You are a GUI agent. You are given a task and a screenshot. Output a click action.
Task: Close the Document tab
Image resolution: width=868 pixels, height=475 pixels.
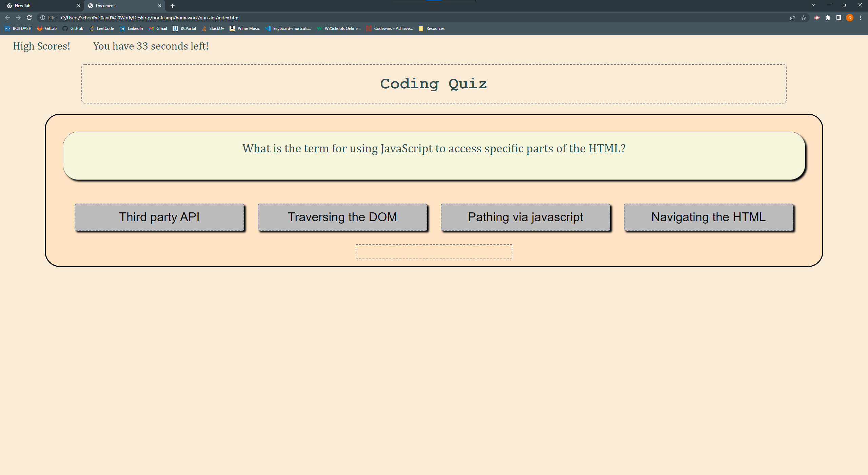tap(160, 6)
